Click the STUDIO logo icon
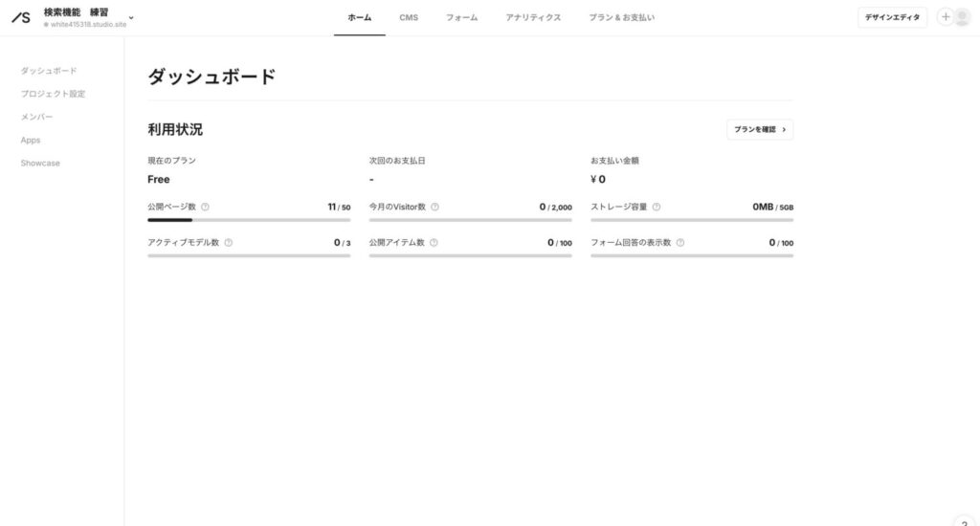The height and width of the screenshot is (526, 980). [20, 17]
